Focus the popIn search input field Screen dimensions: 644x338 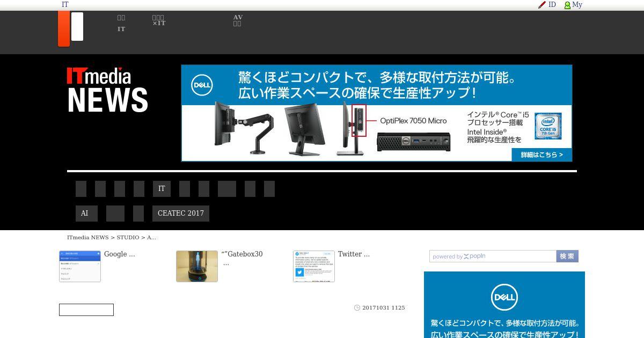pos(493,256)
